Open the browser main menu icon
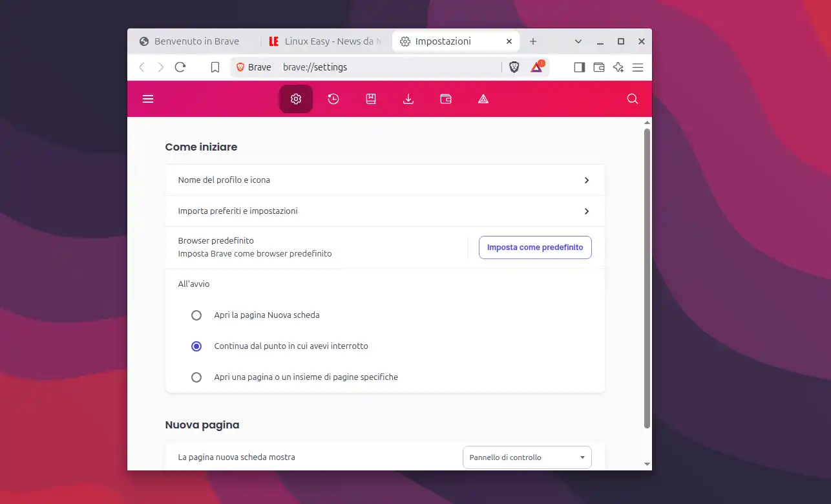Screen dimensions: 831x504 point(638,67)
